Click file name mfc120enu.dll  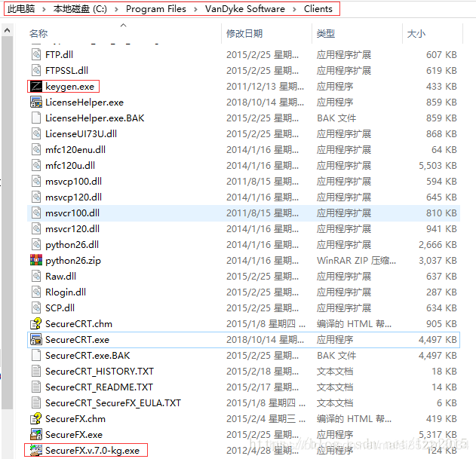pyautogui.click(x=75, y=149)
